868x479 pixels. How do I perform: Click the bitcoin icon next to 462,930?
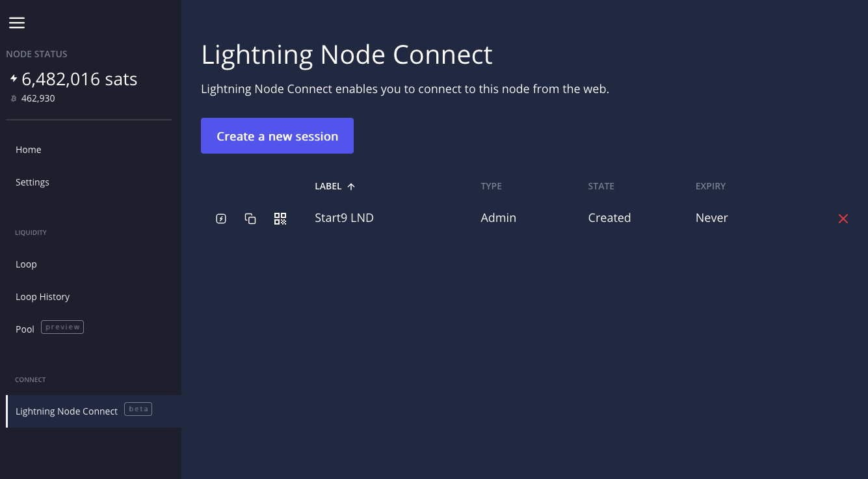click(13, 98)
